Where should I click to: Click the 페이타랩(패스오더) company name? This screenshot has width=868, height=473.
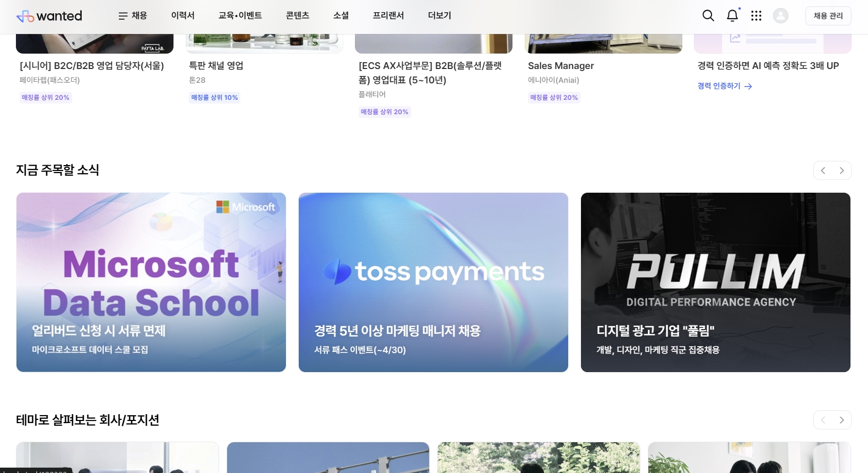tap(50, 80)
